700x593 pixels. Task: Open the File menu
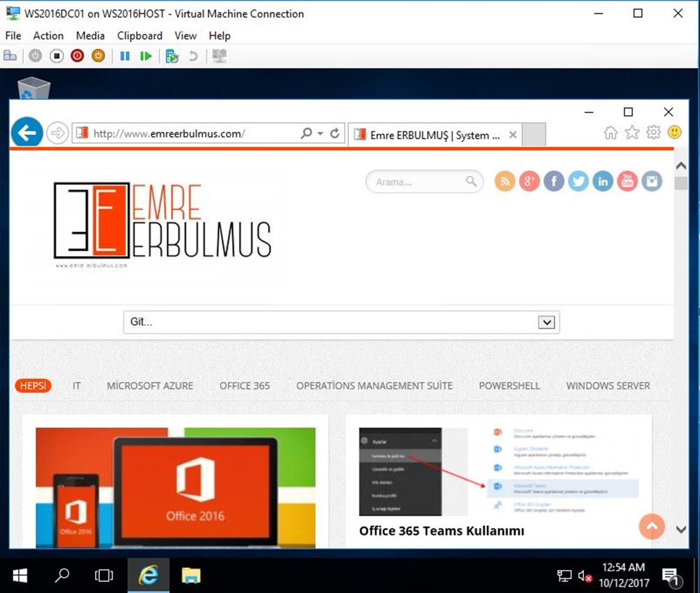tap(13, 36)
